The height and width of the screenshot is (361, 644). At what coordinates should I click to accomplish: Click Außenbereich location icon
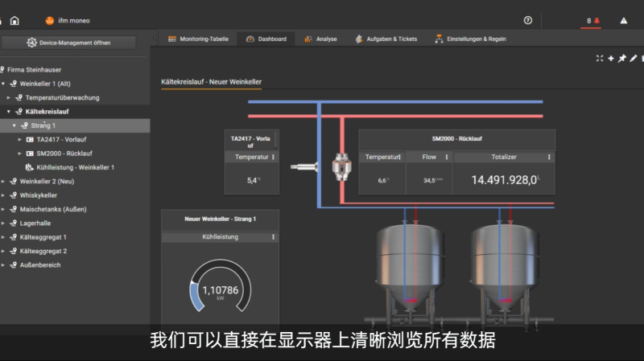[x=13, y=265]
